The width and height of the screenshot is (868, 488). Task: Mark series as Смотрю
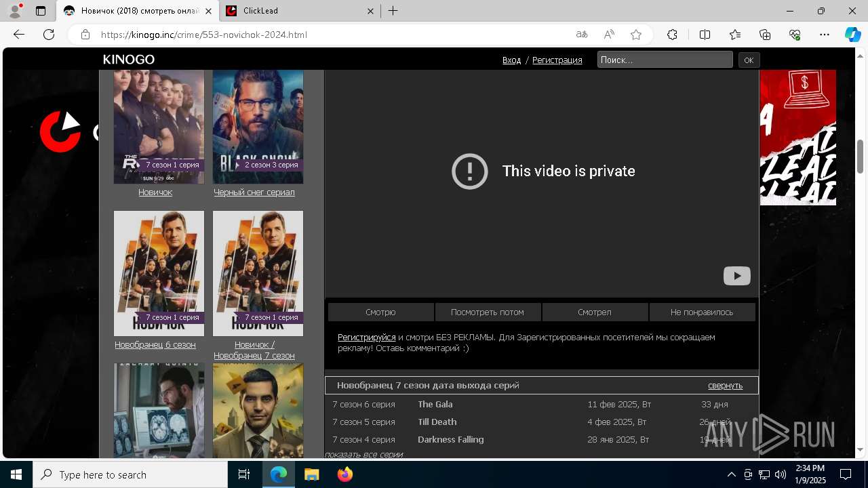(380, 312)
